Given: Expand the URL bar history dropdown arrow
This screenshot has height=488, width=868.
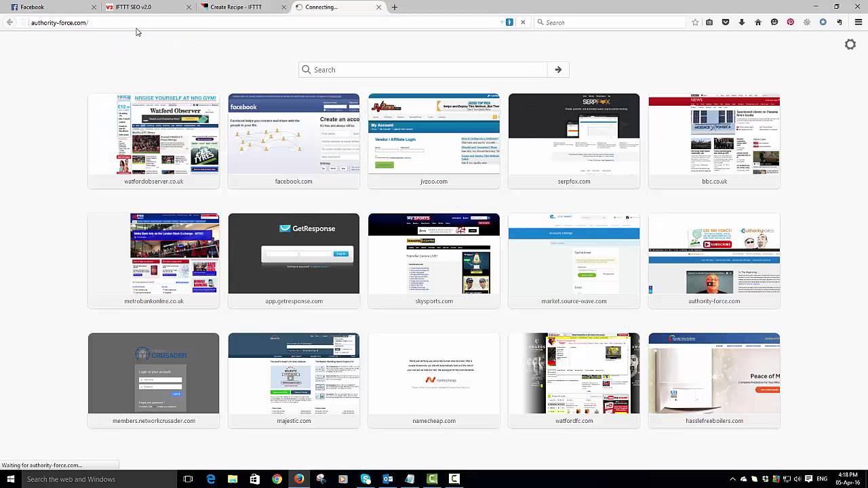Looking at the screenshot, I should point(501,22).
